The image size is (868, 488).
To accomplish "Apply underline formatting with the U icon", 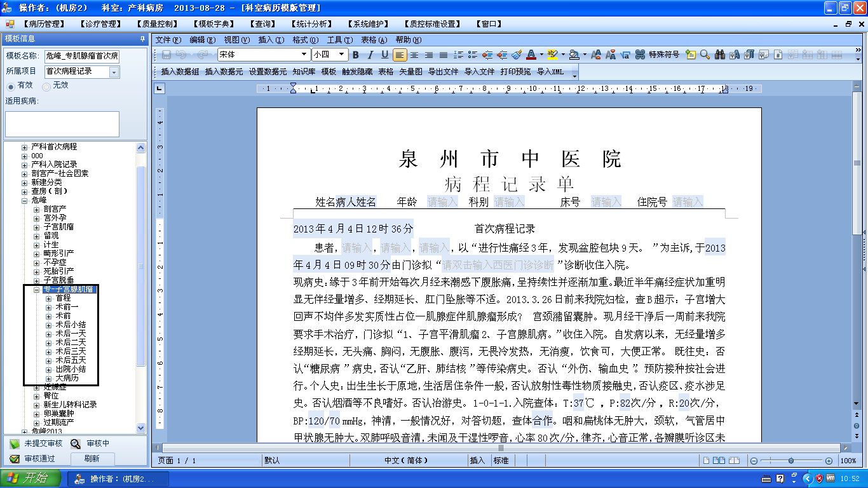I will (x=384, y=55).
